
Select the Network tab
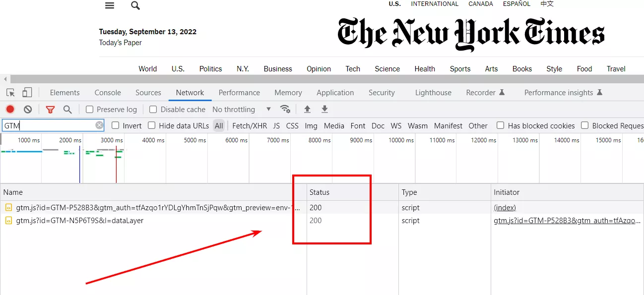tap(190, 93)
